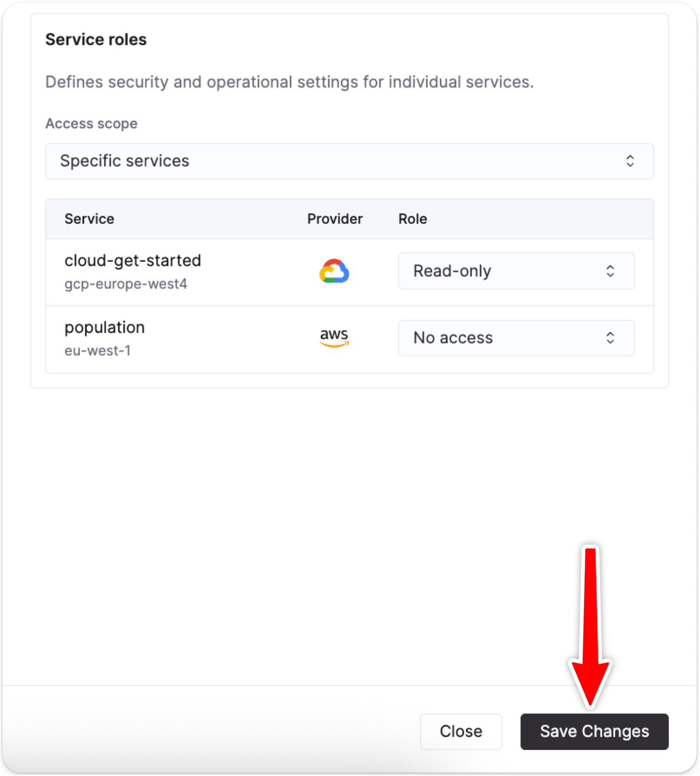700x776 pixels.
Task: Click the Role column header
Action: coord(413,219)
